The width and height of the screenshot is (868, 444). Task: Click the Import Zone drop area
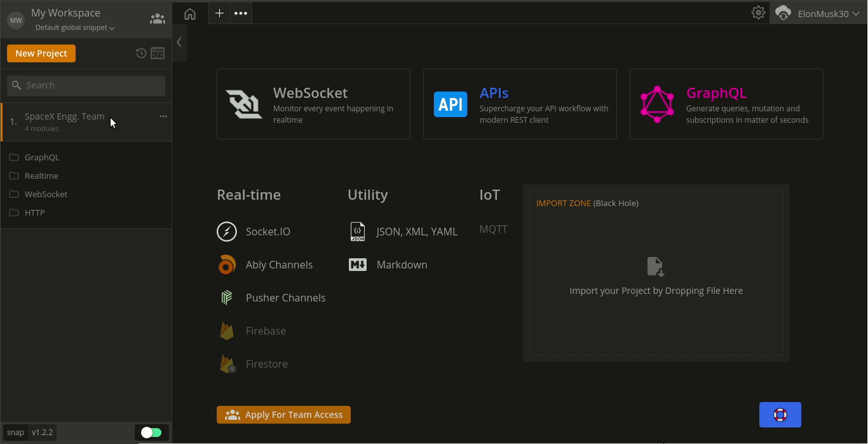tap(656, 273)
